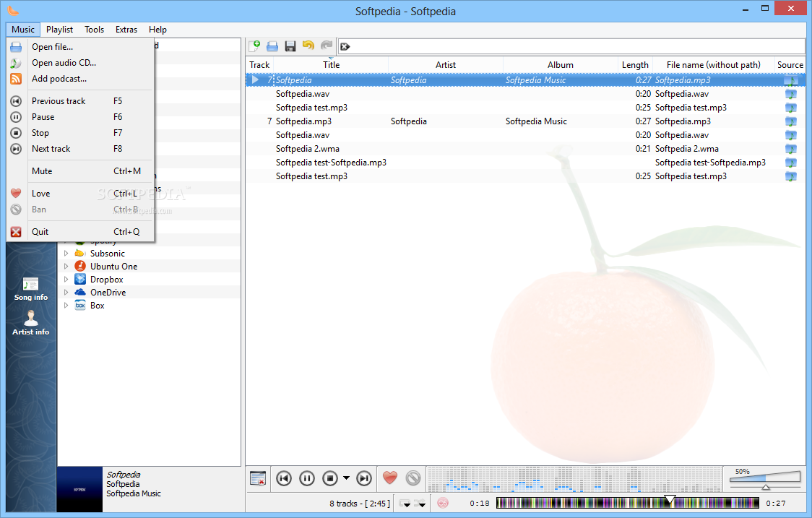812x518 pixels.
Task: Click the load playlist icon
Action: (x=272, y=47)
